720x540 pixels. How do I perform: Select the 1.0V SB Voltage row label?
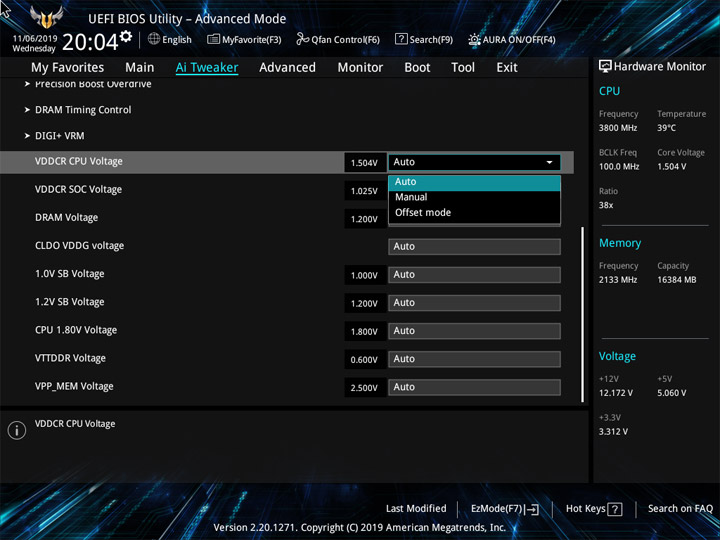[70, 274]
